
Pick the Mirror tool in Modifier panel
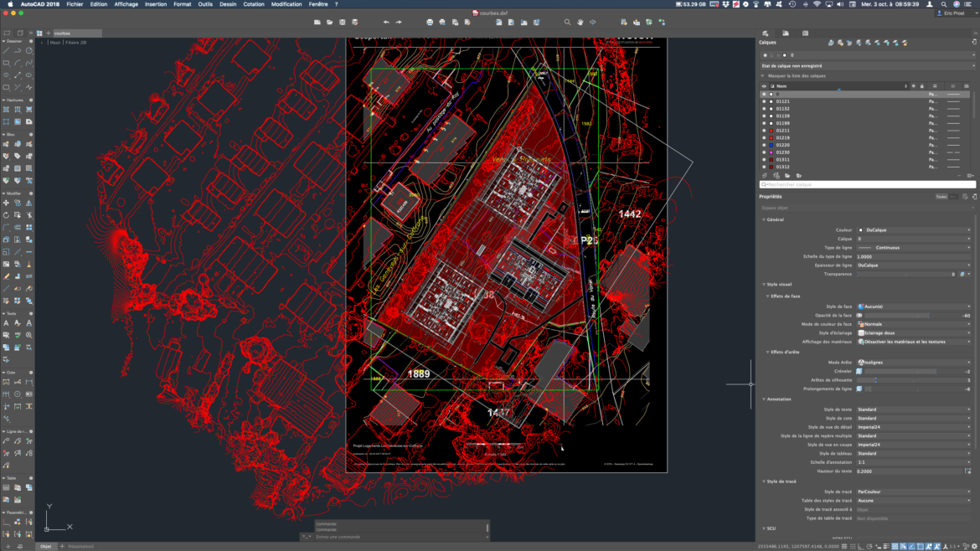[28, 203]
